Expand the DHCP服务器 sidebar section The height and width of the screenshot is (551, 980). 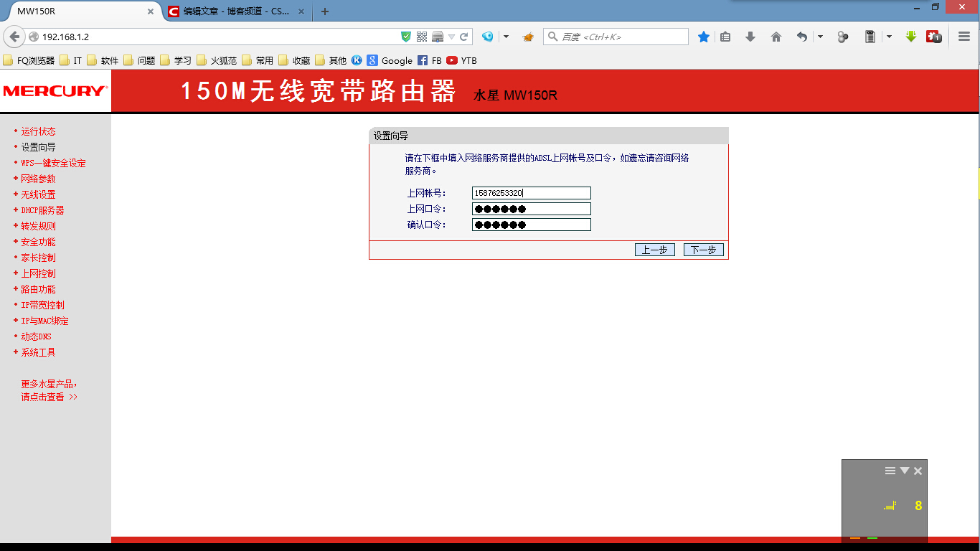point(42,210)
